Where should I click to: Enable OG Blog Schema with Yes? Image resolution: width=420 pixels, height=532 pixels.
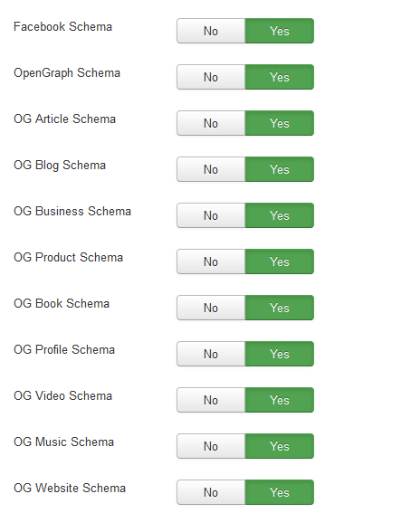pos(280,169)
